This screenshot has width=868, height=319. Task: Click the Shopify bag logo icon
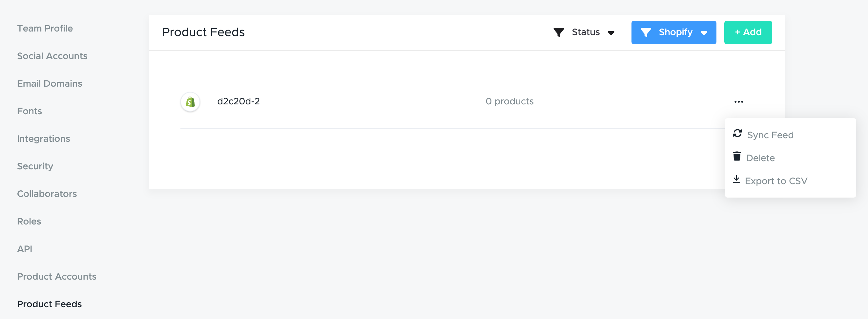click(x=190, y=102)
